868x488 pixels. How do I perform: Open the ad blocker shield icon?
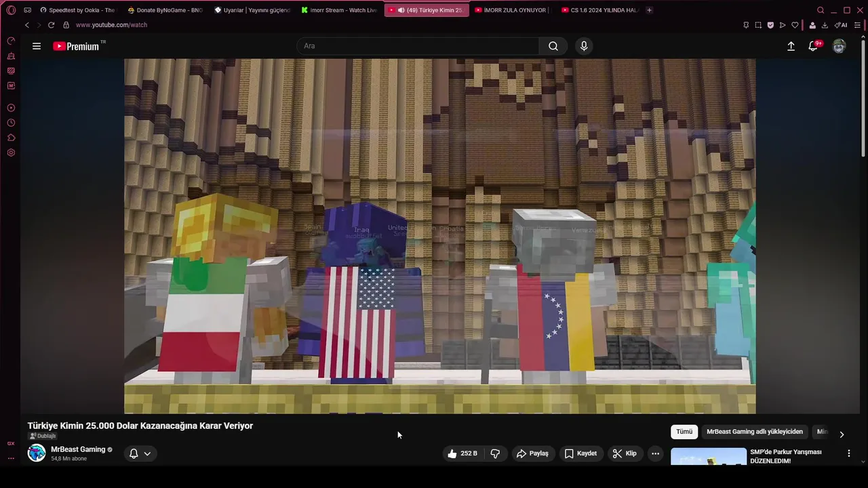770,25
